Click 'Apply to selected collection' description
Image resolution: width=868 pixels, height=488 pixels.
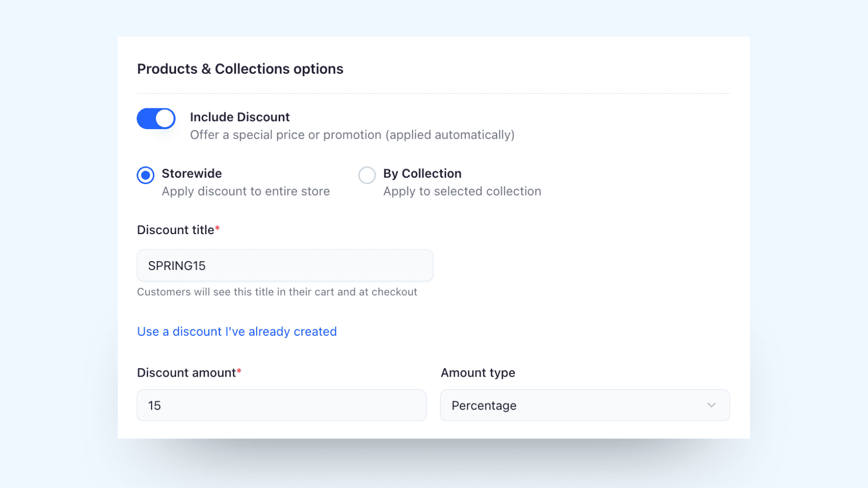click(462, 191)
